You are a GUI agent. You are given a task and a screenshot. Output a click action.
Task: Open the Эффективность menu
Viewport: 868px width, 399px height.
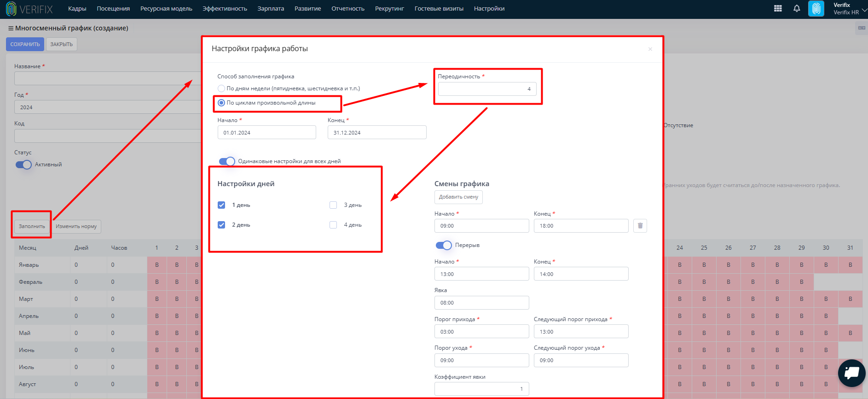point(225,9)
